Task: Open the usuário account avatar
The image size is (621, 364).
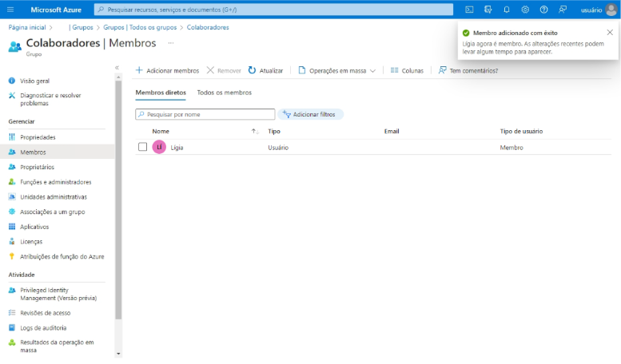Action: pos(611,10)
